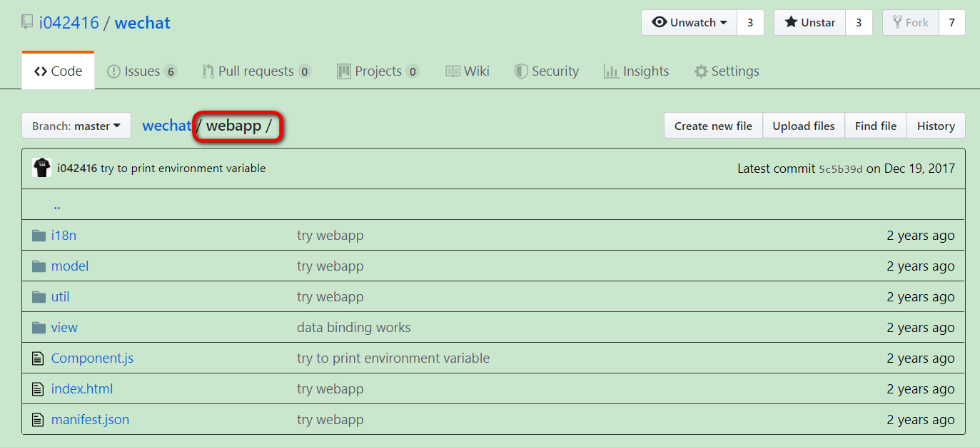The height and width of the screenshot is (447, 980).
Task: Open the util folder
Action: pos(61,296)
